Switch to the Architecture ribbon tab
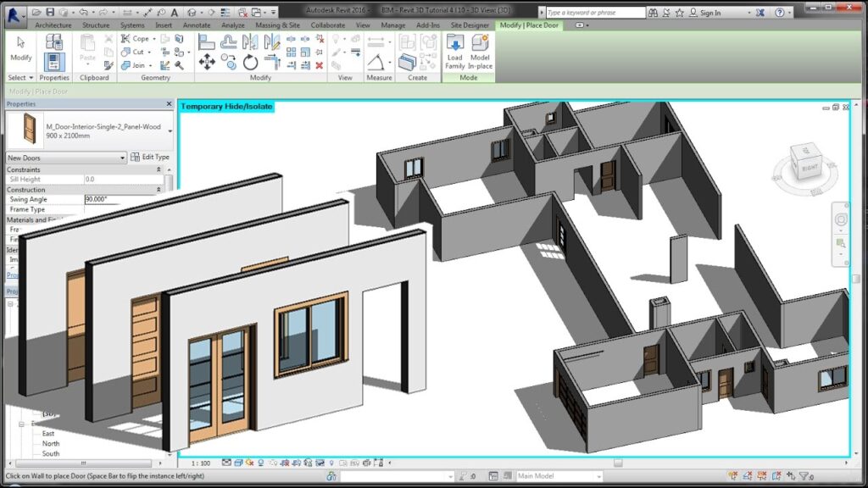 53,25
